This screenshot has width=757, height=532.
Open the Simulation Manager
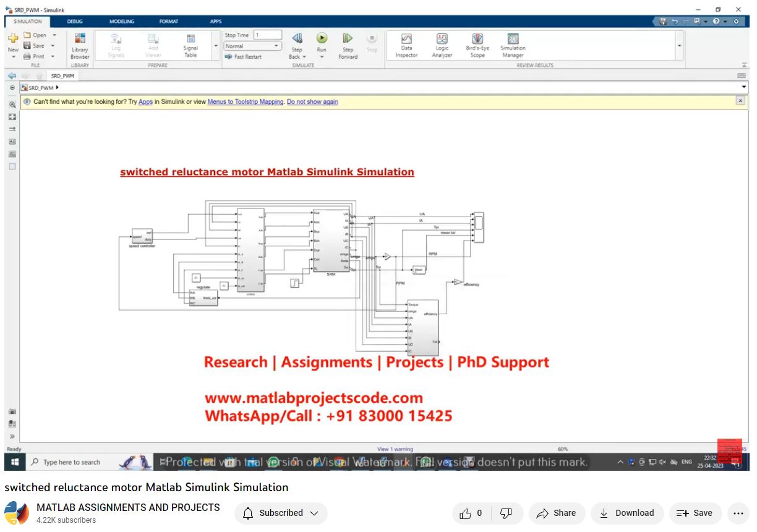[513, 45]
